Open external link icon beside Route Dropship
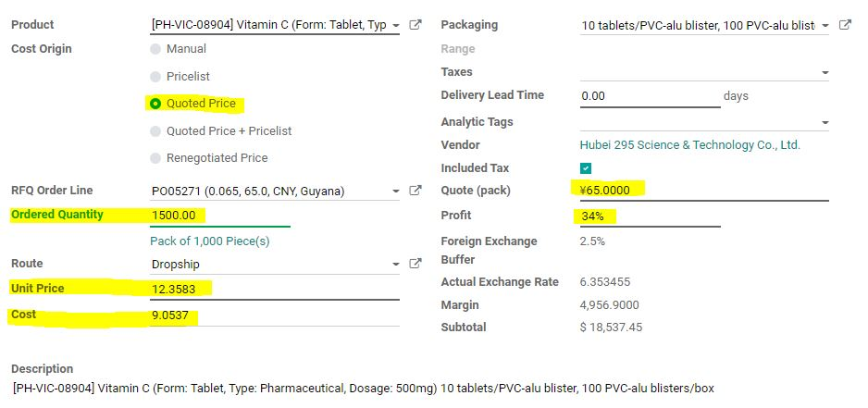The image size is (868, 408). point(415,264)
